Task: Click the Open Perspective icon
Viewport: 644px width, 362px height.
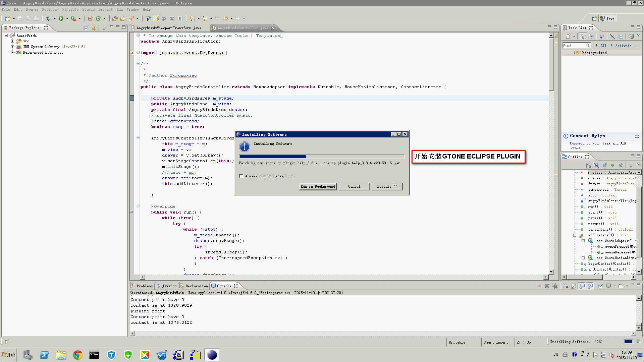Action: 594,19
